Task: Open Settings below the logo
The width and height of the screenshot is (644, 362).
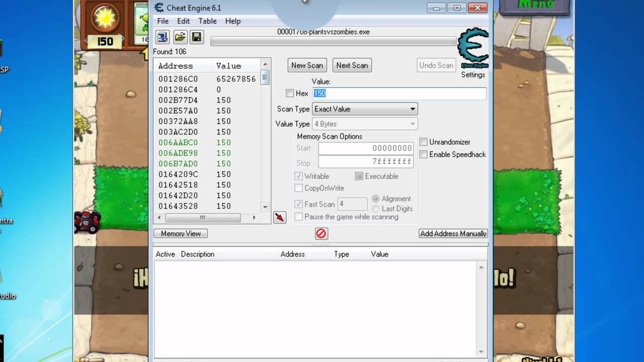Action: 473,75
